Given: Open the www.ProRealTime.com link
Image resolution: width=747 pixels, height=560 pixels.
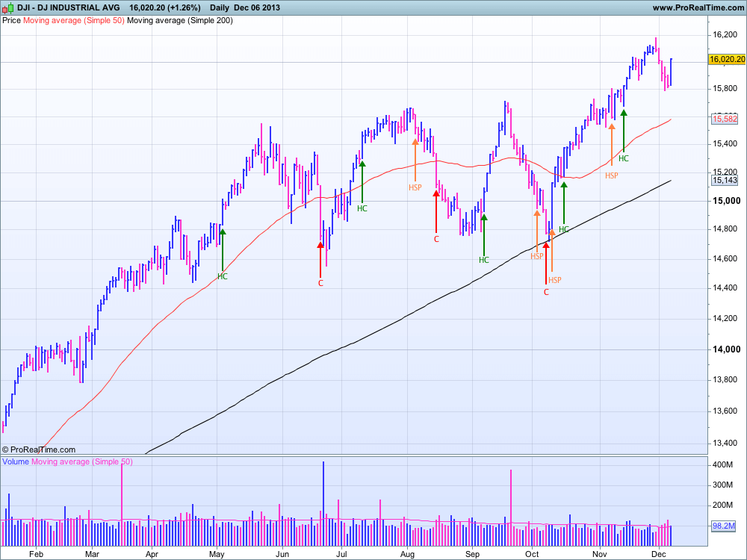Looking at the screenshot, I should coord(698,7).
